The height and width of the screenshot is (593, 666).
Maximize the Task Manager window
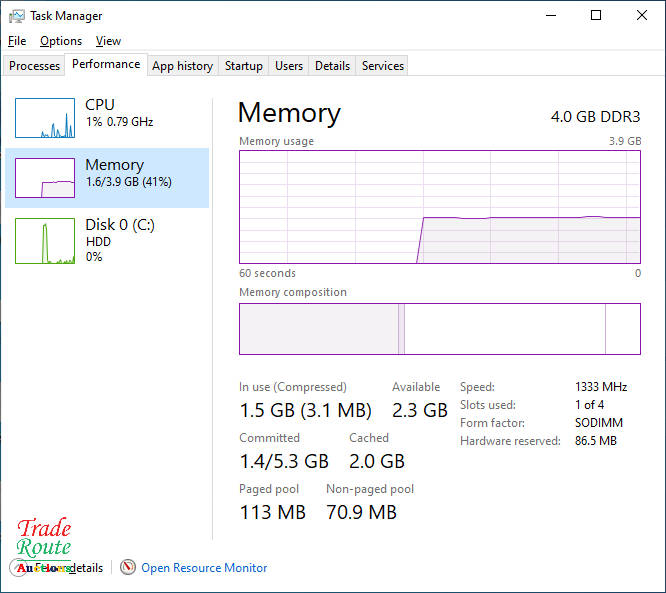tap(596, 16)
